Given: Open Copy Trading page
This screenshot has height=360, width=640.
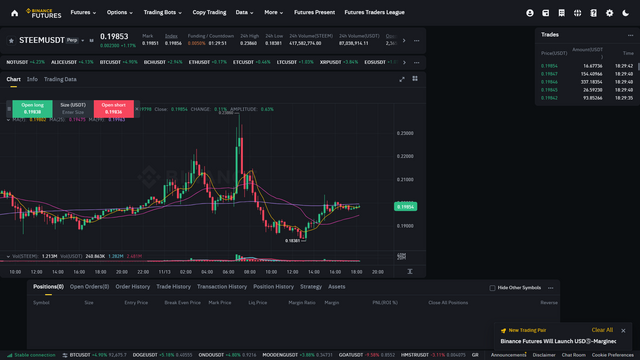Looking at the screenshot, I should tap(209, 13).
